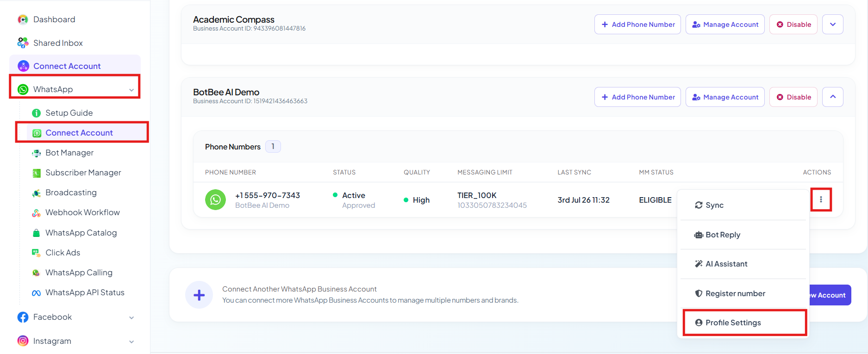
Task: Click the user icon beside Profile Settings
Action: [x=699, y=323]
